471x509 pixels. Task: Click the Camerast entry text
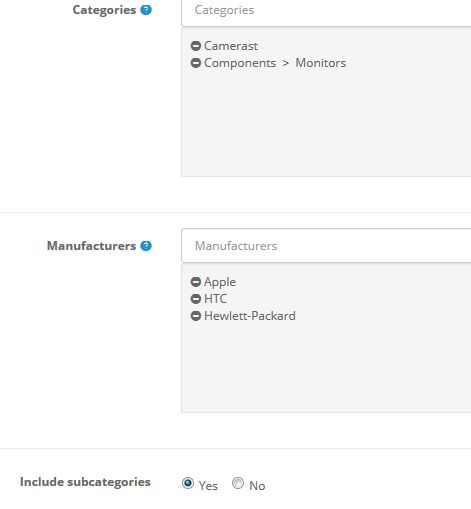[231, 46]
